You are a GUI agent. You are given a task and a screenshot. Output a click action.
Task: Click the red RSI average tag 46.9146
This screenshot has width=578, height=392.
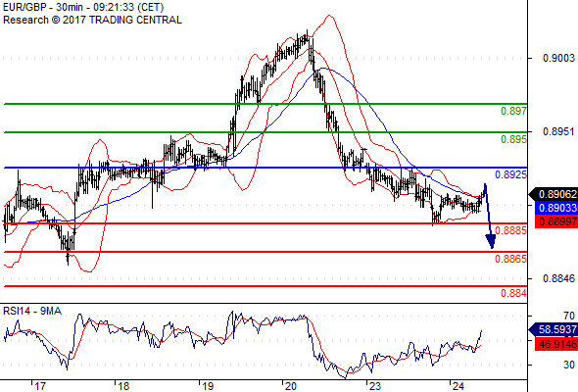pyautogui.click(x=555, y=344)
